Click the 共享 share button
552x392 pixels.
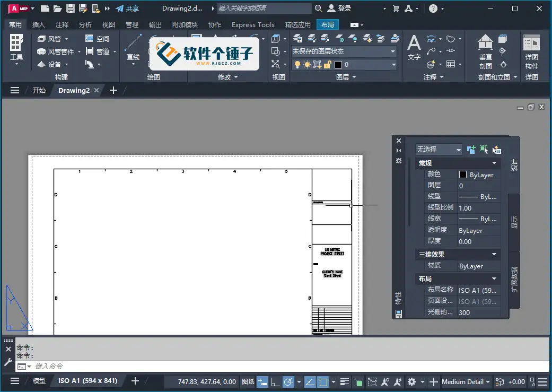[x=129, y=8]
